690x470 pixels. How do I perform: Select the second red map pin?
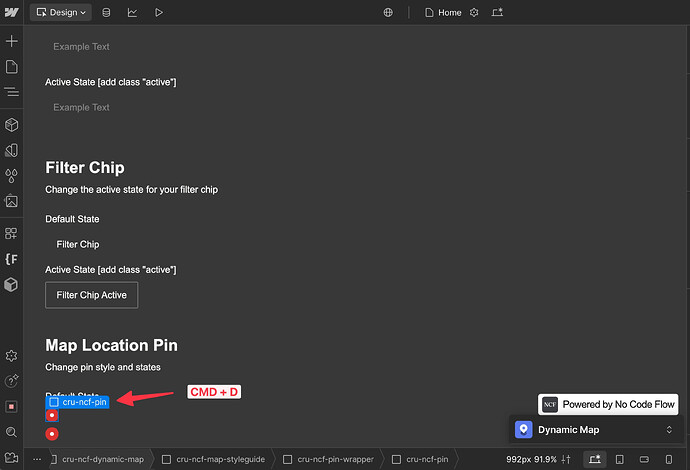[x=52, y=434]
